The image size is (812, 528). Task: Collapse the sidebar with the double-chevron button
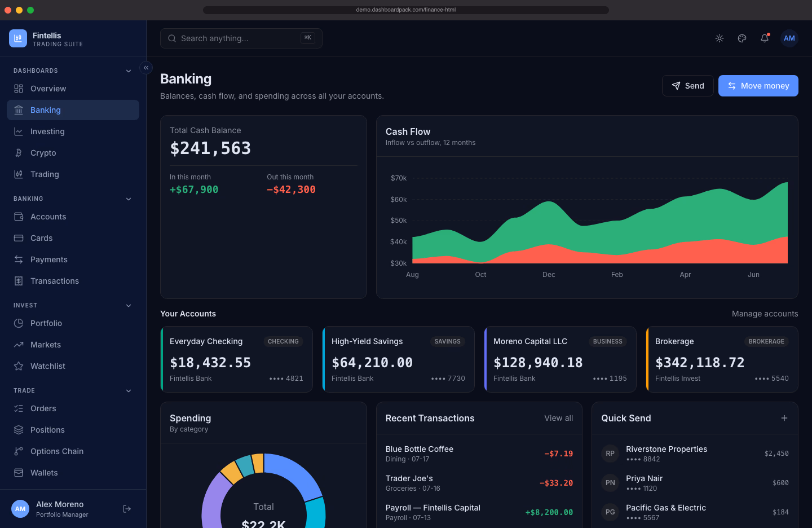tap(146, 68)
